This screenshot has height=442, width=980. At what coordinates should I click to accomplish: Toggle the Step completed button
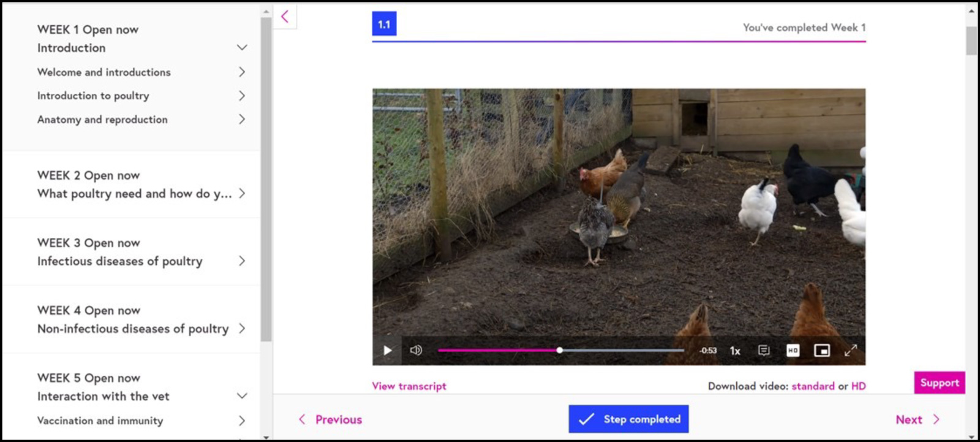click(628, 419)
